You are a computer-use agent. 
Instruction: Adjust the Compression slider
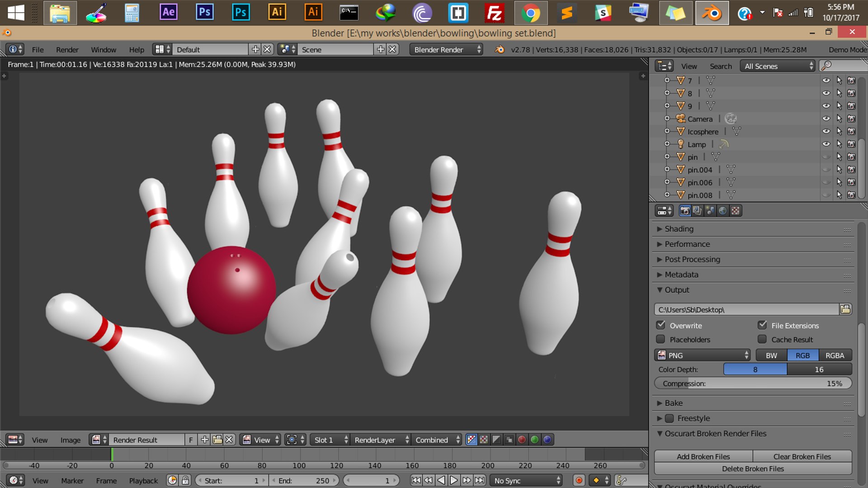coord(753,383)
